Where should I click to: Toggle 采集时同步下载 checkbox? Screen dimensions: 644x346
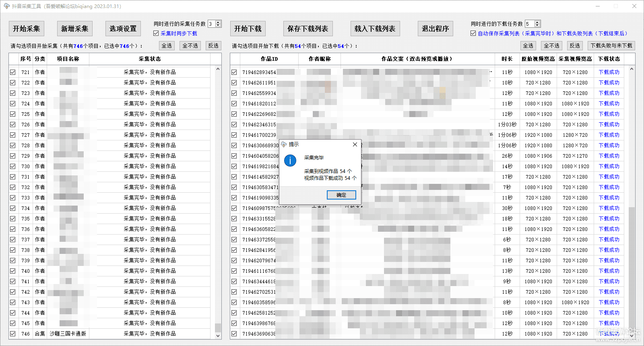156,33
